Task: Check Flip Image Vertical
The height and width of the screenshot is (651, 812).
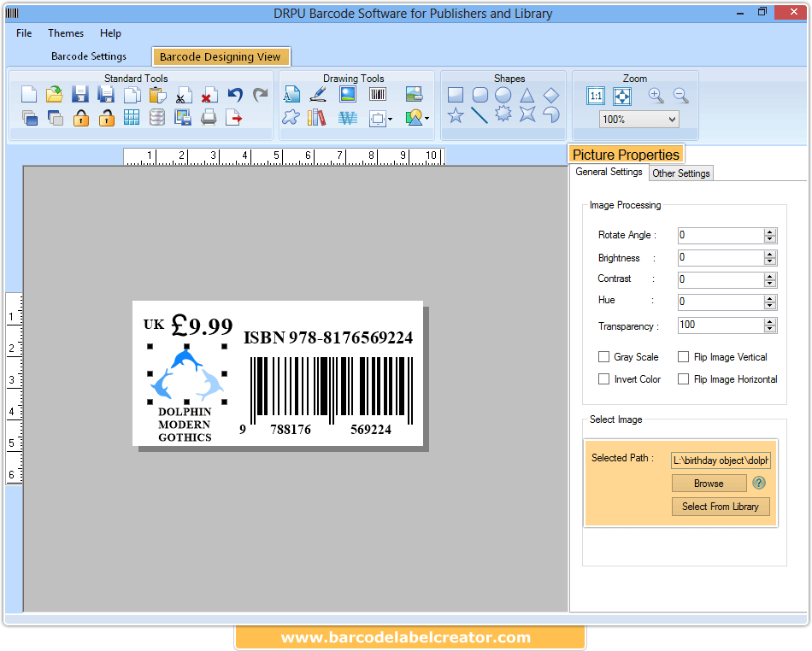Action: (683, 356)
